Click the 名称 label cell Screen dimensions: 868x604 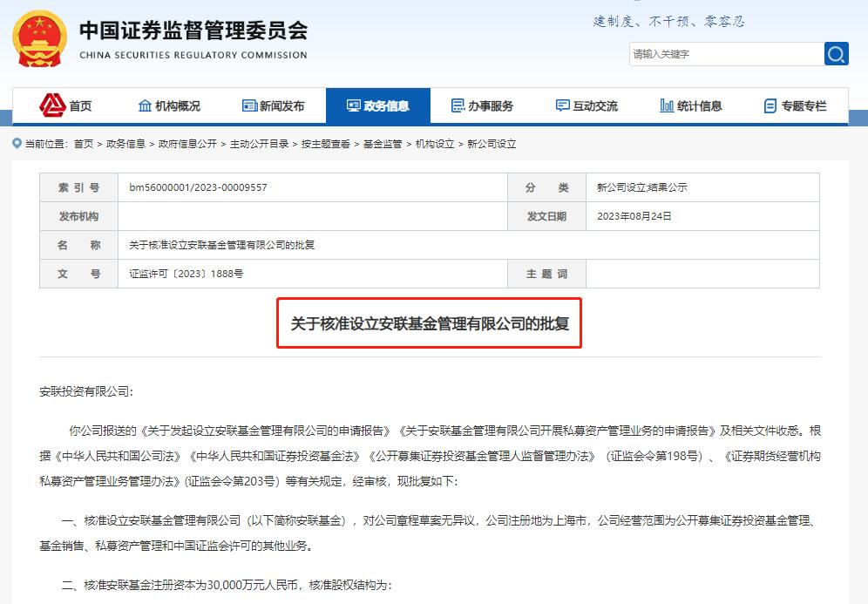pyautogui.click(x=78, y=245)
